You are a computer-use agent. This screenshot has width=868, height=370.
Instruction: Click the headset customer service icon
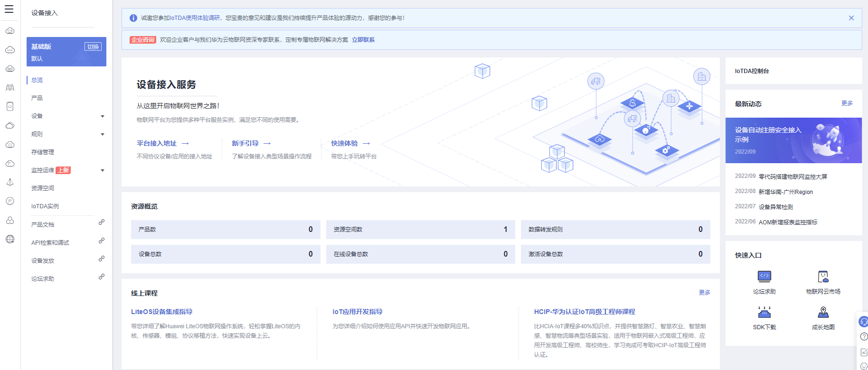[864, 322]
